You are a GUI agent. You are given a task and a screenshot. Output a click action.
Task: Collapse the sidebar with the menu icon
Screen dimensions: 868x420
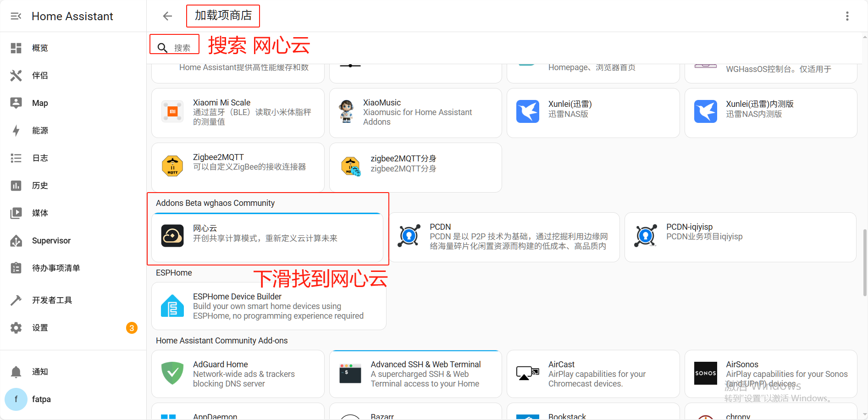point(16,16)
